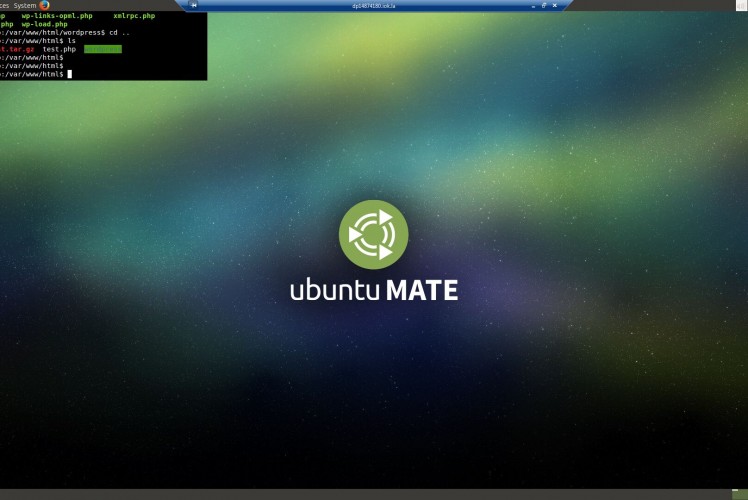Open the System menu
The height and width of the screenshot is (500, 748).
tap(24, 5)
